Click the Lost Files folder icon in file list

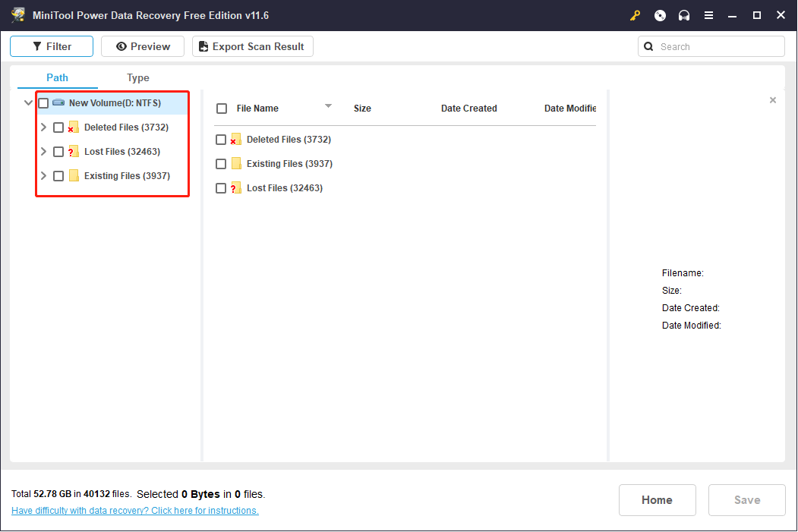pyautogui.click(x=236, y=188)
